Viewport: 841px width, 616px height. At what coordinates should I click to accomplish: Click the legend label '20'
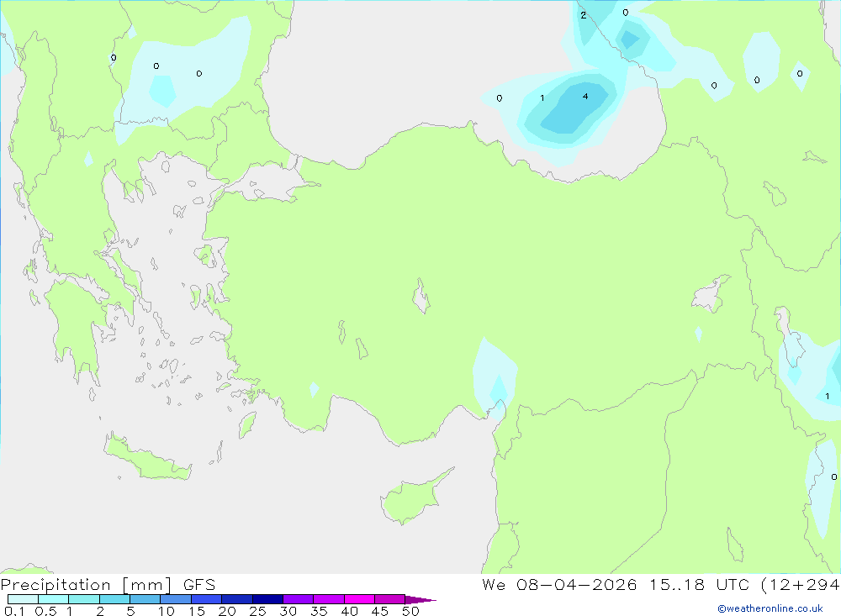[227, 611]
